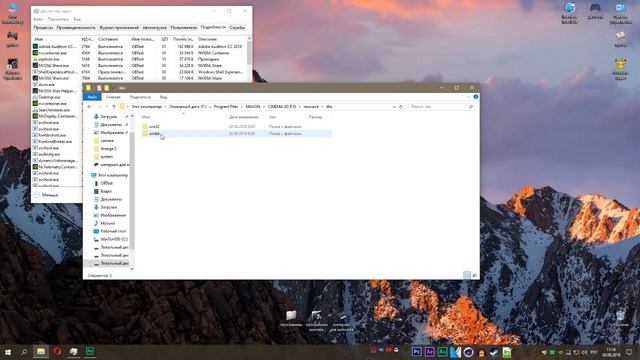
Task: Open the 'Поделиться' ribbon tab
Action: point(140,97)
